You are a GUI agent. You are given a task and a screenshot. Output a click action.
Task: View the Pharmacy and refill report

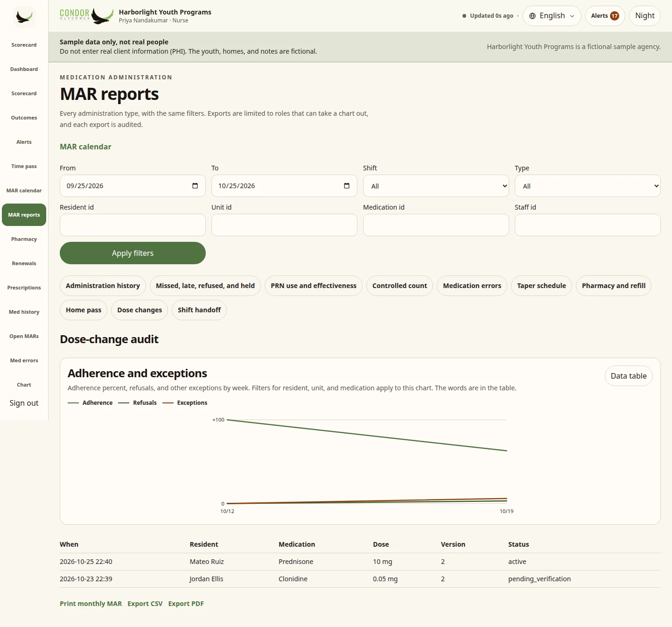(614, 286)
